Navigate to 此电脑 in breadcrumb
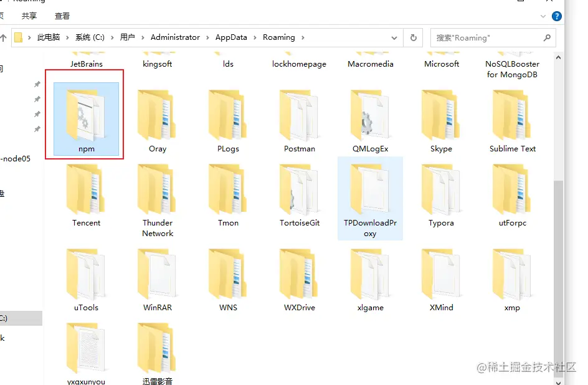Screen dimensions: 588x385 (x=49, y=37)
